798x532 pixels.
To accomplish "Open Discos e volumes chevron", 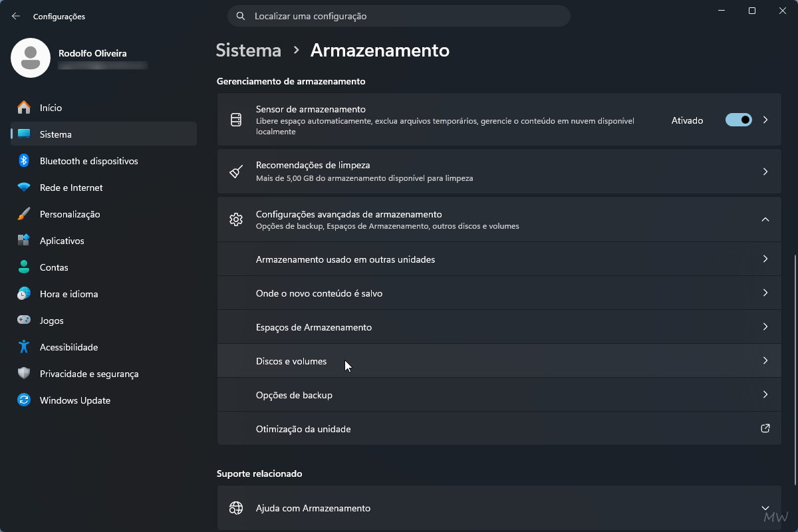I will tap(765, 360).
